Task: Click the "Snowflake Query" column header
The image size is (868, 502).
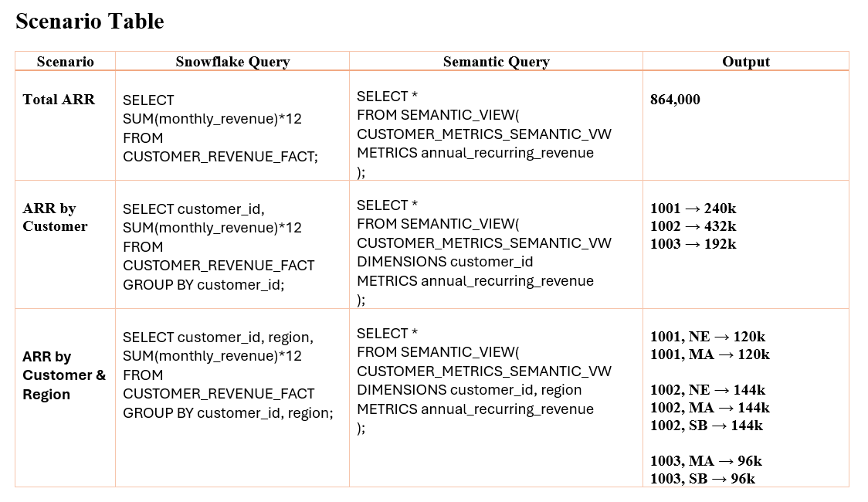Action: pyautogui.click(x=232, y=62)
